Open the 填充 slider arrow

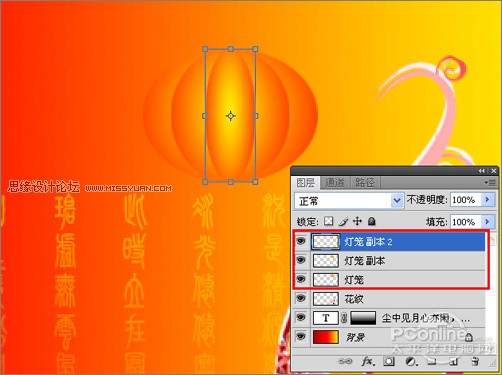point(488,222)
